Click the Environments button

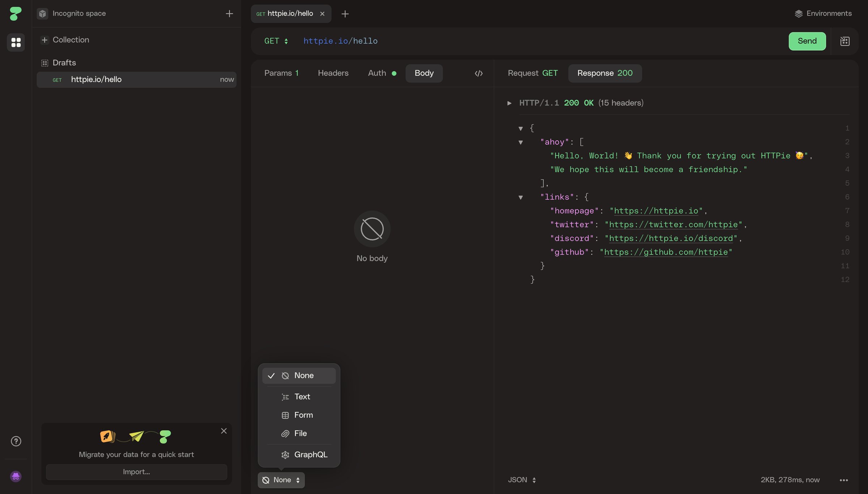823,14
